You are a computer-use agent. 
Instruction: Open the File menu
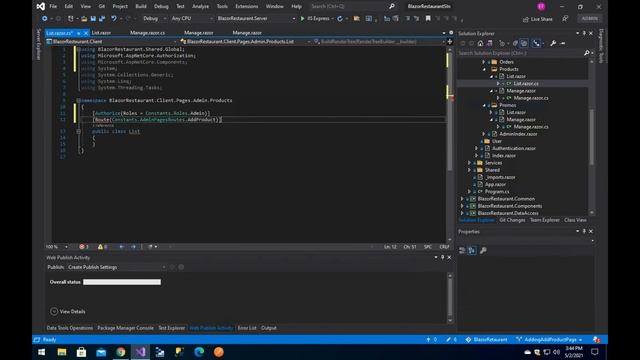tap(53, 7)
